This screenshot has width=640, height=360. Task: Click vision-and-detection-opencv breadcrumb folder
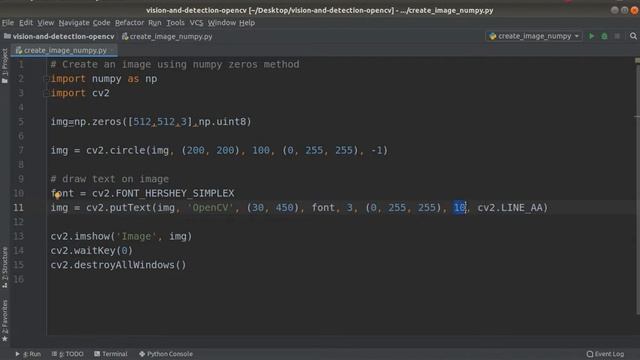click(60, 36)
